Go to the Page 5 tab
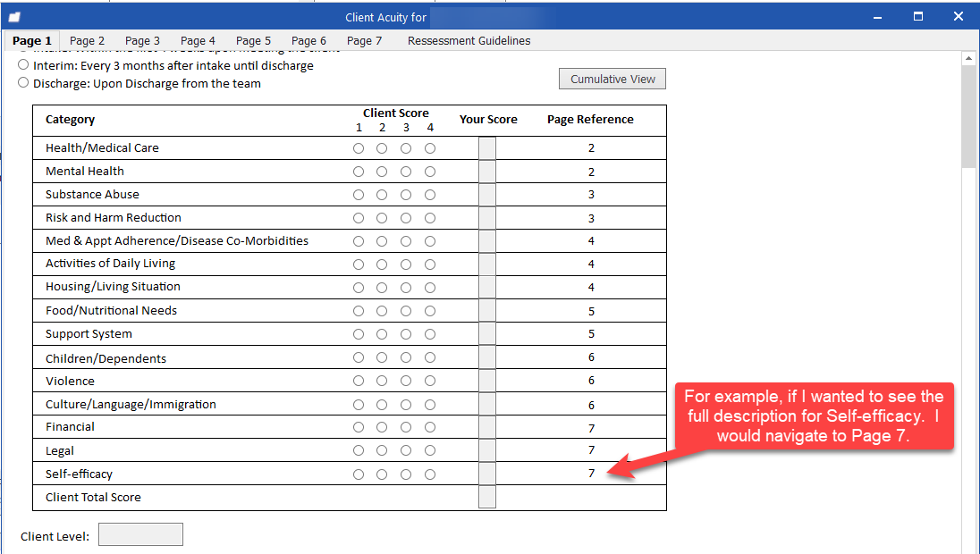Viewport: 980px width, 554px height. 253,40
